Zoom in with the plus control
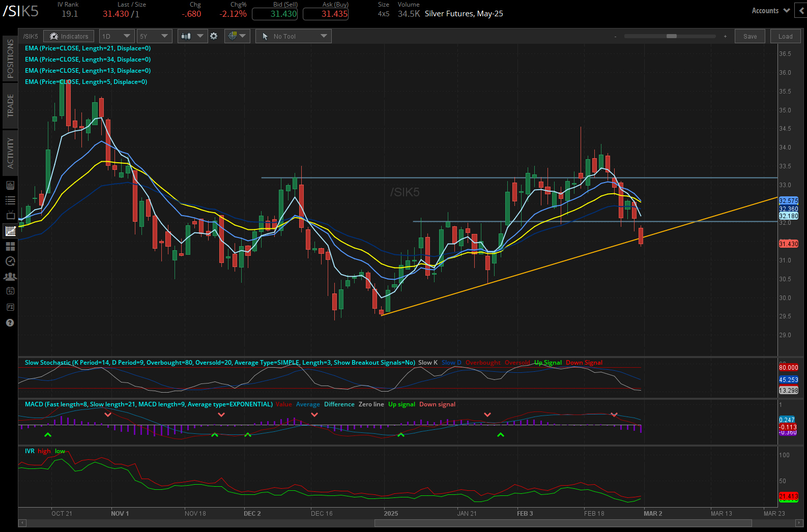Viewport: 807px width, 532px height. point(725,36)
